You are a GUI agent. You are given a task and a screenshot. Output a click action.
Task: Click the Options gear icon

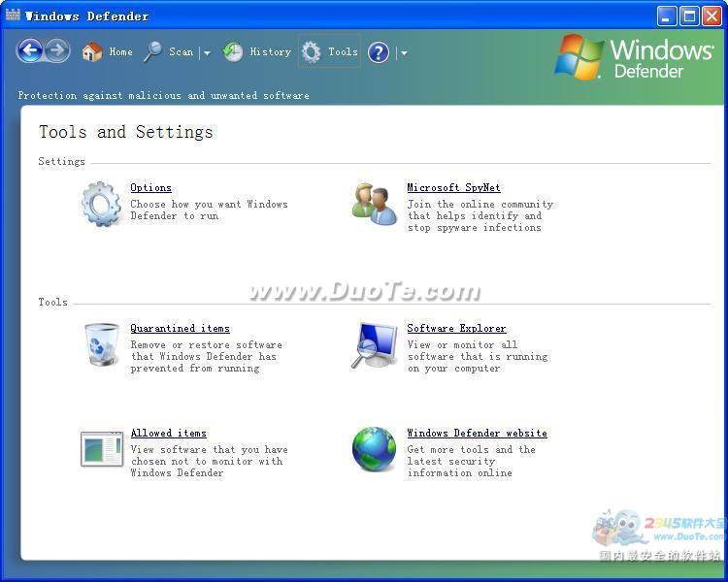point(101,204)
